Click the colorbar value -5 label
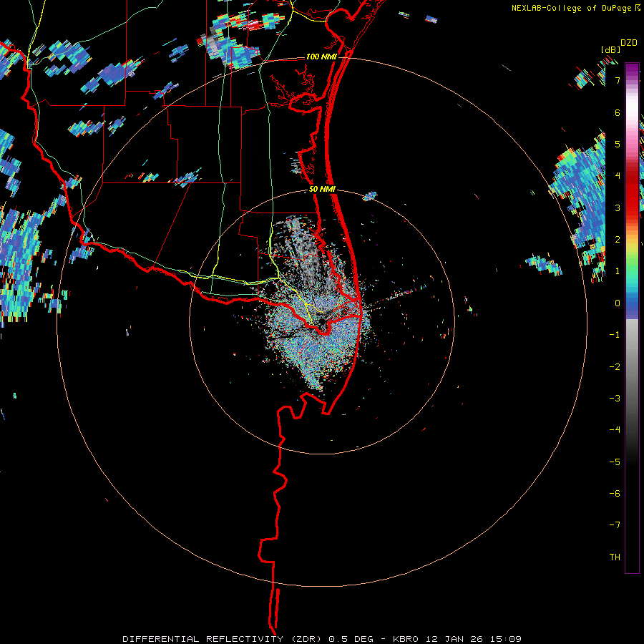Viewport: 644px width, 644px height. point(615,462)
